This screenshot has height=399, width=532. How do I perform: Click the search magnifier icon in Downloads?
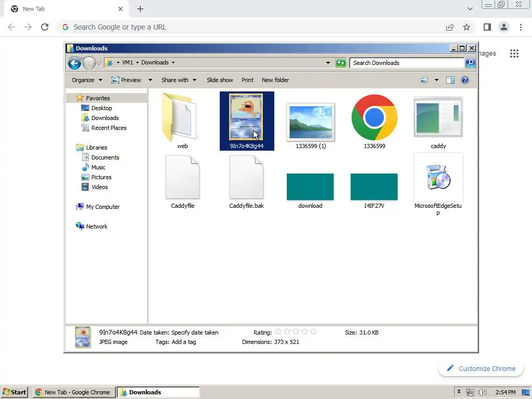[470, 62]
